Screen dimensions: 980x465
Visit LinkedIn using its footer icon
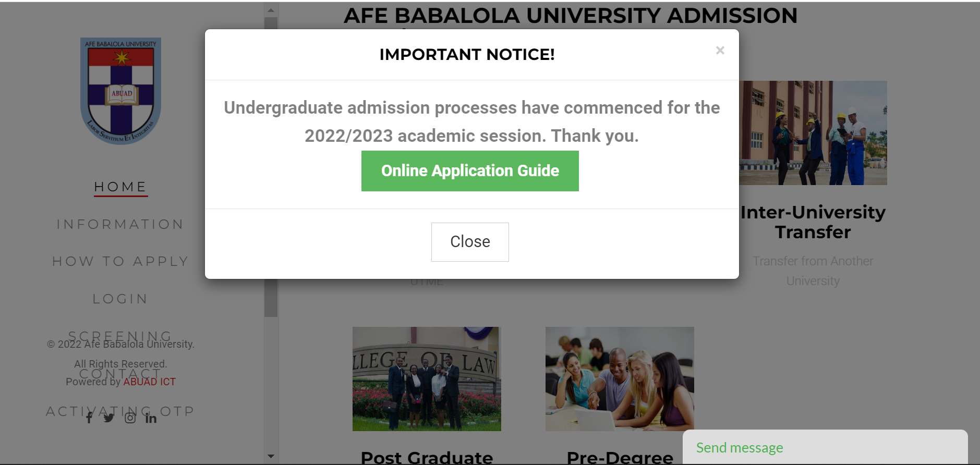(x=151, y=418)
